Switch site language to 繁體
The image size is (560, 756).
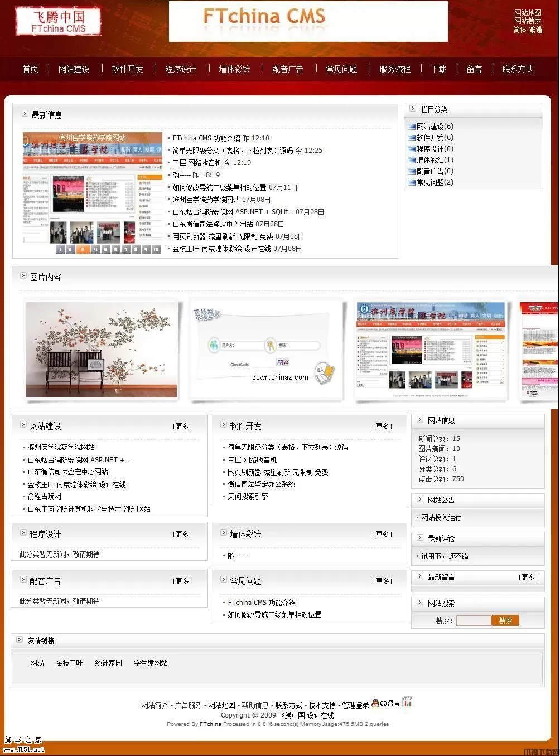(x=537, y=30)
